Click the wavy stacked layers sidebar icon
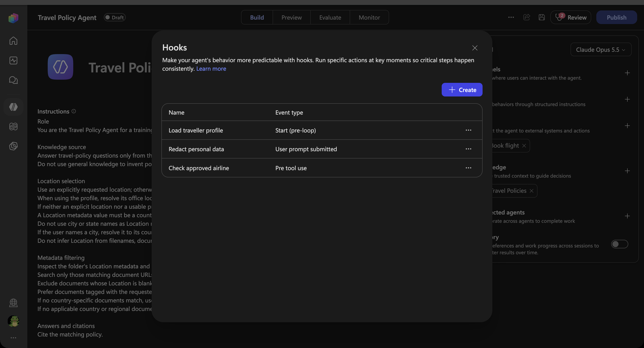 pyautogui.click(x=13, y=126)
